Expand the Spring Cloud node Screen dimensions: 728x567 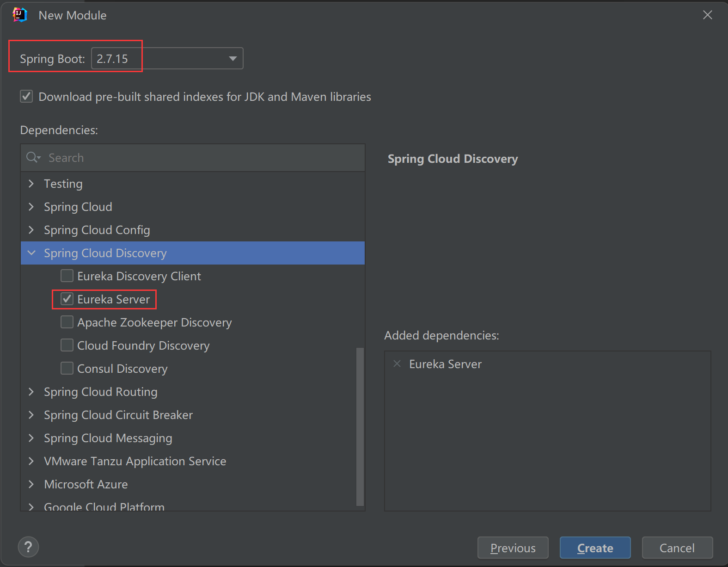[x=31, y=207]
